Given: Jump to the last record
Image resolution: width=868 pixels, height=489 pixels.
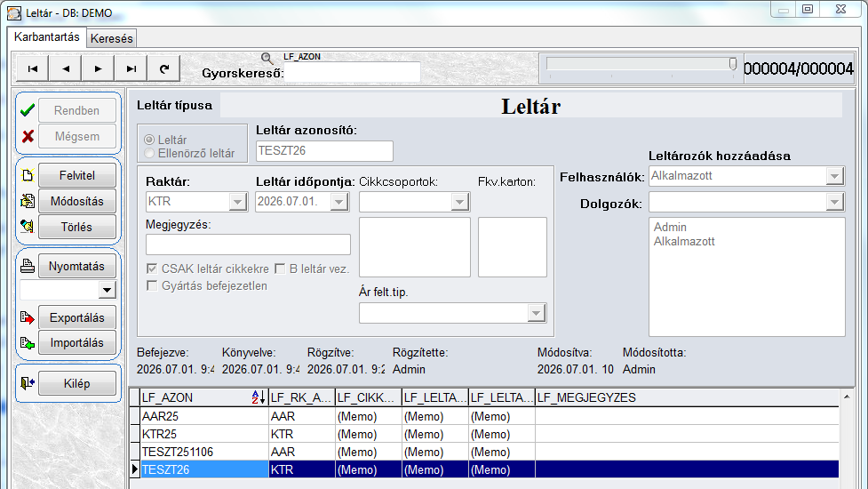Looking at the screenshot, I should pos(131,68).
